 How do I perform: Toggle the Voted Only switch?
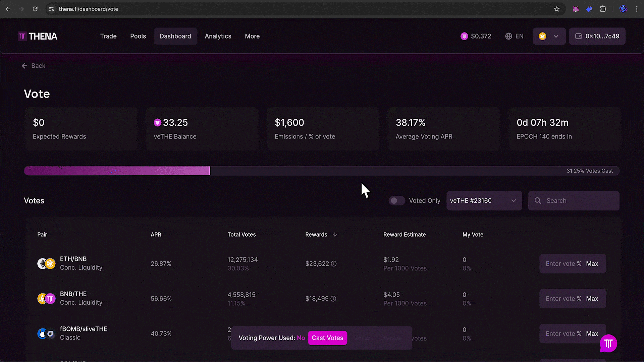pyautogui.click(x=397, y=201)
